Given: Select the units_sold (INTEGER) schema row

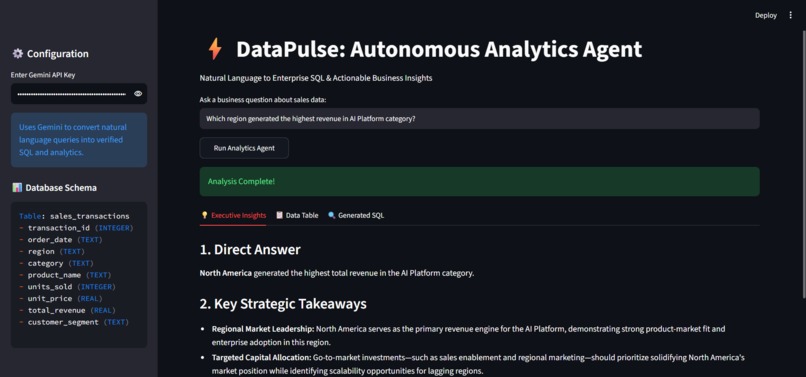Looking at the screenshot, I should (67, 287).
